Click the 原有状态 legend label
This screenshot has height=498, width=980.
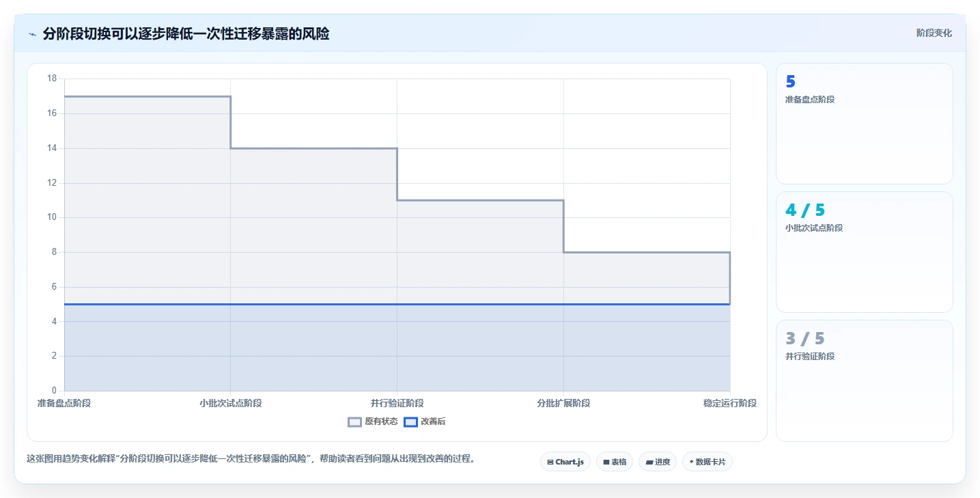point(381,422)
